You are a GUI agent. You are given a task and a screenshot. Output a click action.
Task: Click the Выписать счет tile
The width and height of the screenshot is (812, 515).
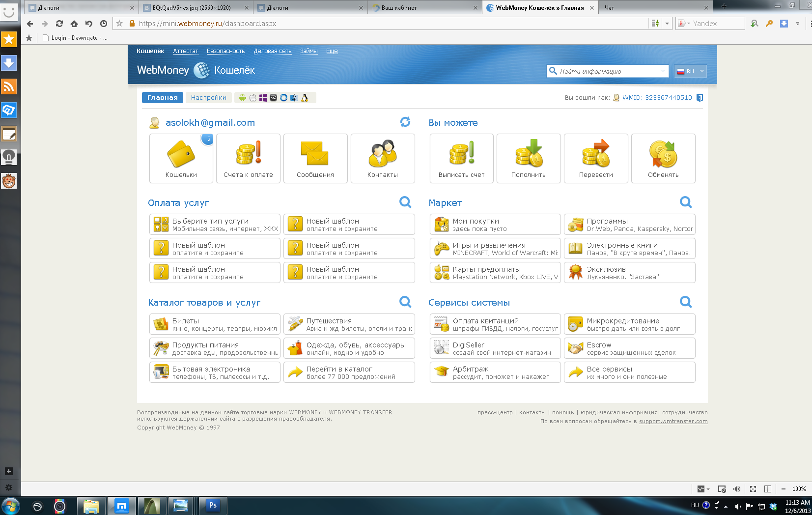click(x=462, y=158)
